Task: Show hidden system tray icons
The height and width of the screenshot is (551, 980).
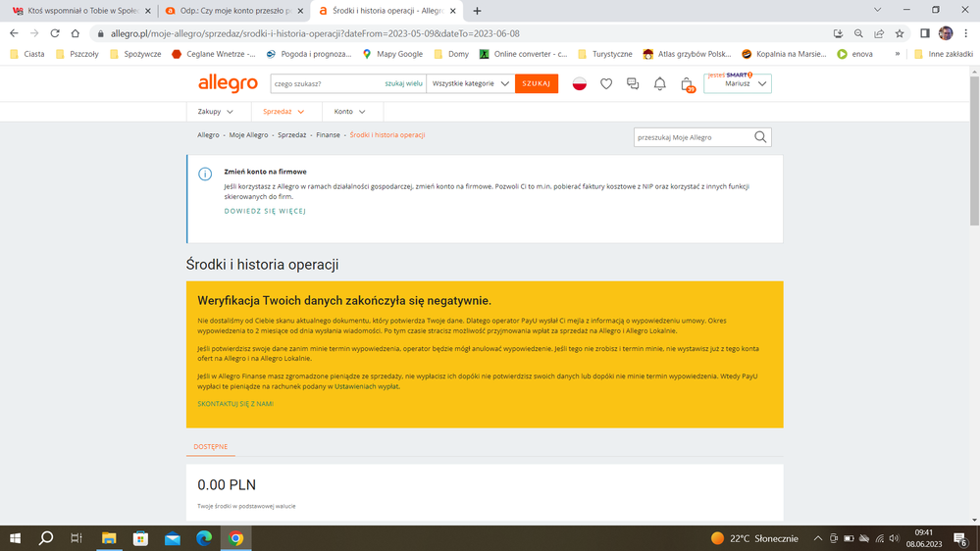Action: point(817,538)
